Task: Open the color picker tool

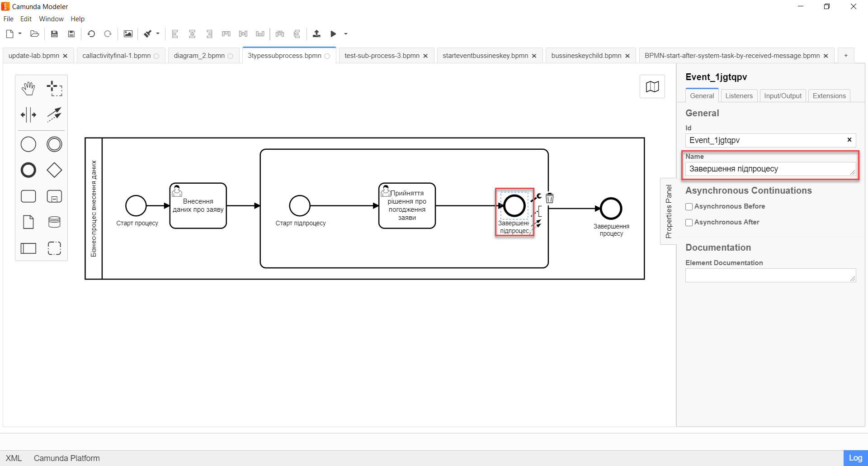Action: (x=148, y=34)
